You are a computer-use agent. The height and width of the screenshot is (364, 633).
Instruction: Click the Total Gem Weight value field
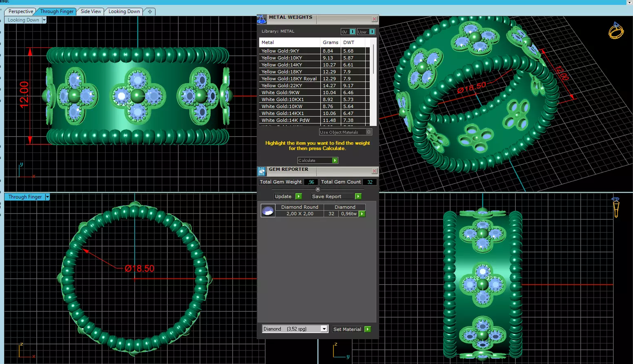tap(311, 182)
